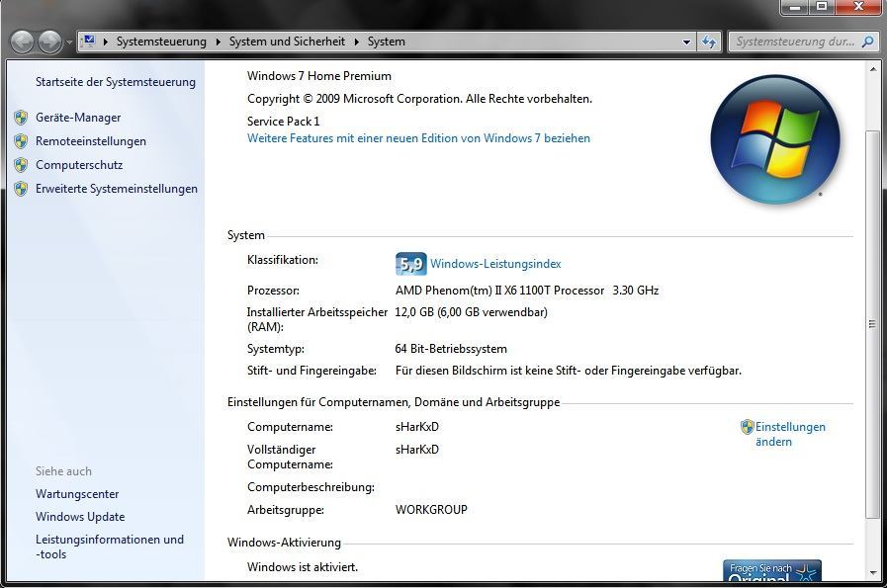Click the Forward navigation arrow button

coord(49,42)
